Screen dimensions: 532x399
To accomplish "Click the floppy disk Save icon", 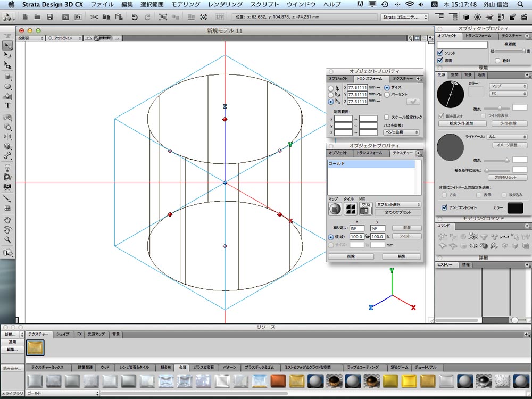I will point(50,17).
